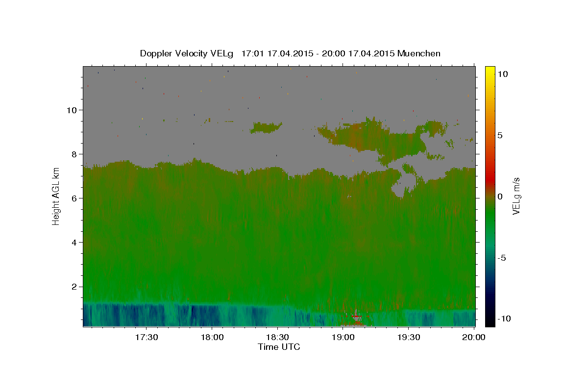This screenshot has width=588, height=392.
Task: Click the 18:30 time tick label
Action: [277, 337]
